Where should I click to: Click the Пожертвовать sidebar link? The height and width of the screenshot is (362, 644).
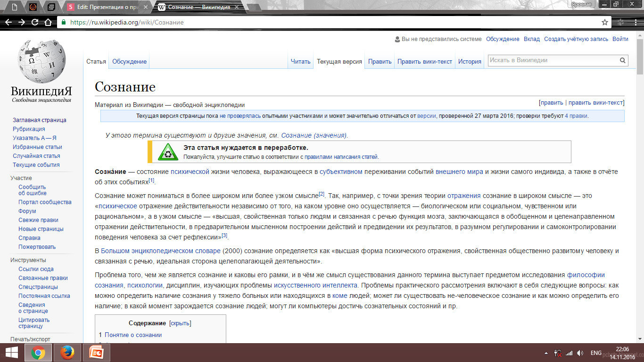point(37,247)
